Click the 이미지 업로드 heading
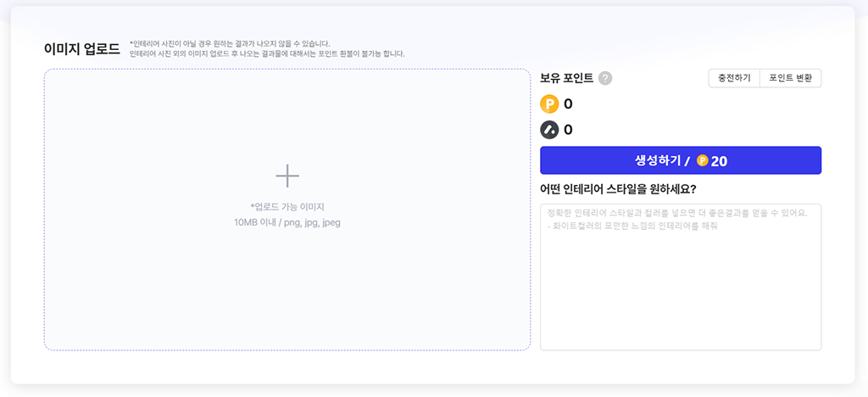 point(82,48)
